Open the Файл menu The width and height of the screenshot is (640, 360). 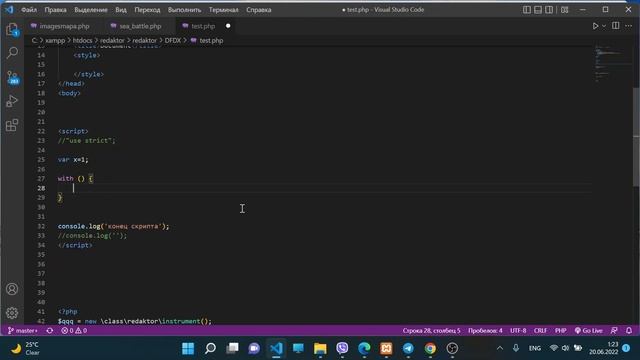point(29,9)
